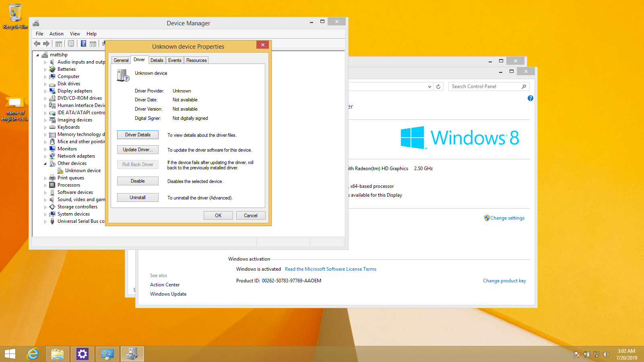Open Internet Explorer from the taskbar
644x362 pixels.
coord(33,354)
